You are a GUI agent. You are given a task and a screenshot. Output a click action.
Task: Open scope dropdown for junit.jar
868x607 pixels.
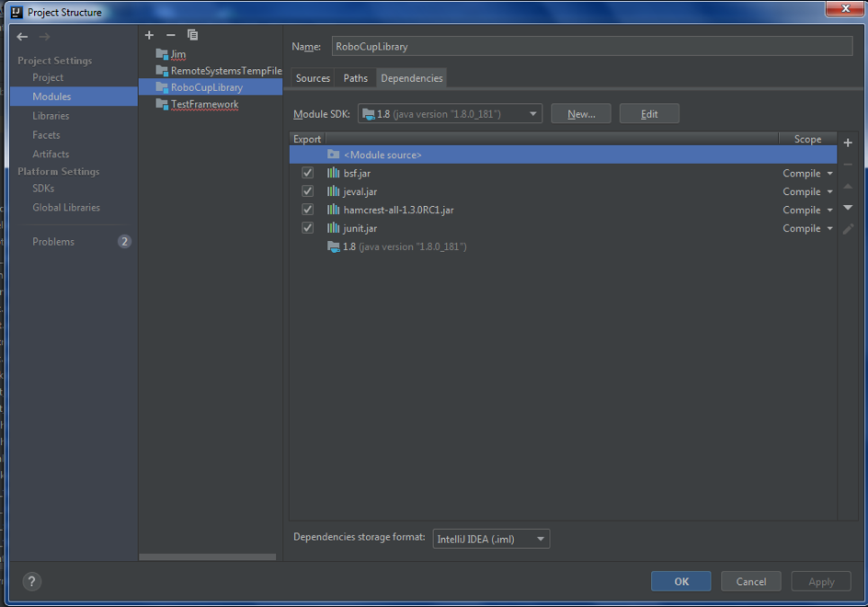[807, 228]
